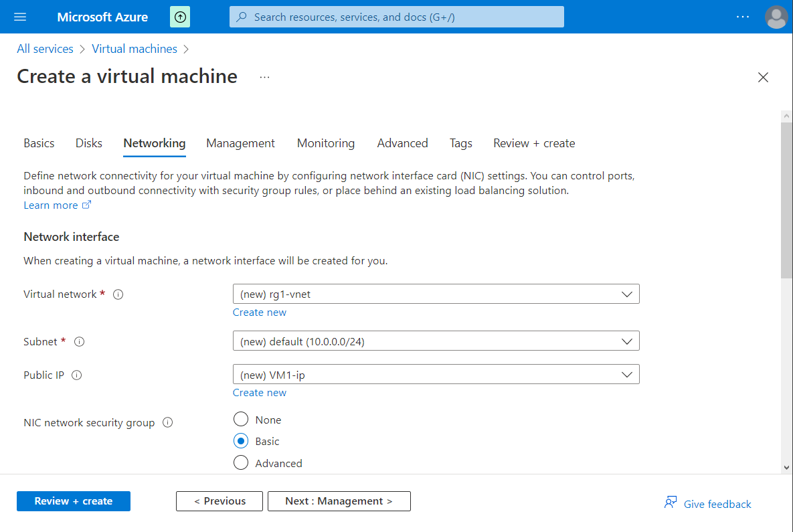Switch to the Management tab
793x532 pixels.
click(x=240, y=144)
